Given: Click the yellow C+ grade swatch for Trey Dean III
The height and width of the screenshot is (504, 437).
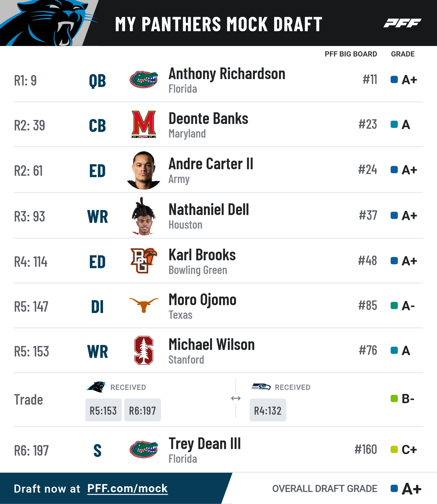Looking at the screenshot, I should (394, 449).
